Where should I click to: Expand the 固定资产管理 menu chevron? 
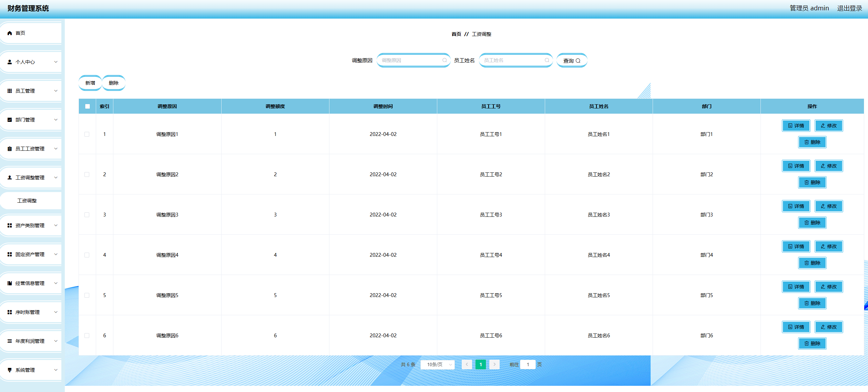coord(56,254)
